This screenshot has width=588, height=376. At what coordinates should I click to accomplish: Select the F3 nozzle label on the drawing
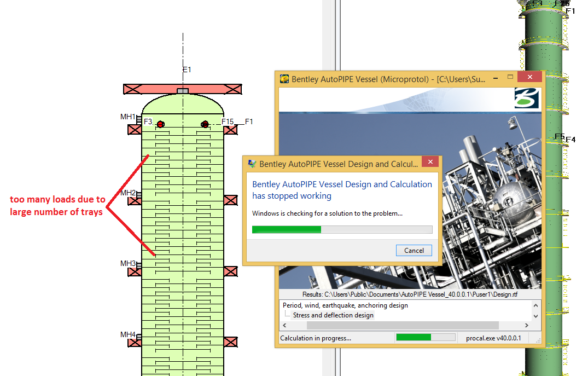click(148, 122)
